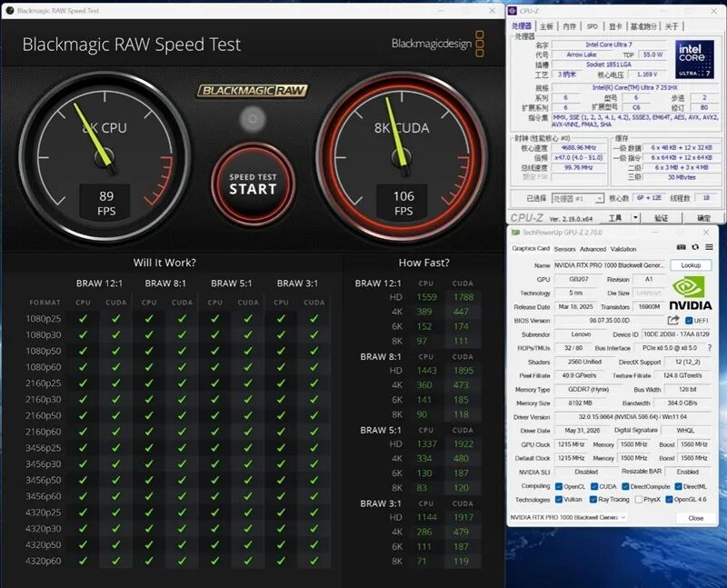Toggle the Vulkan checkbox
727x588 pixels.
[x=559, y=500]
